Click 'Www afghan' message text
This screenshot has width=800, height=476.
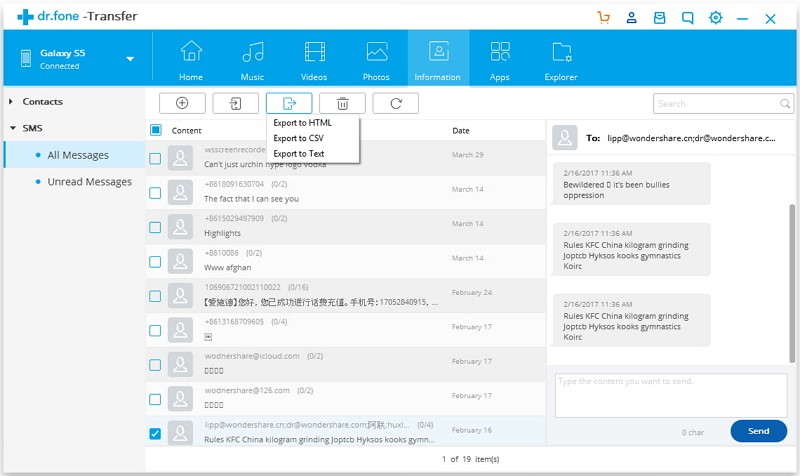pyautogui.click(x=228, y=268)
